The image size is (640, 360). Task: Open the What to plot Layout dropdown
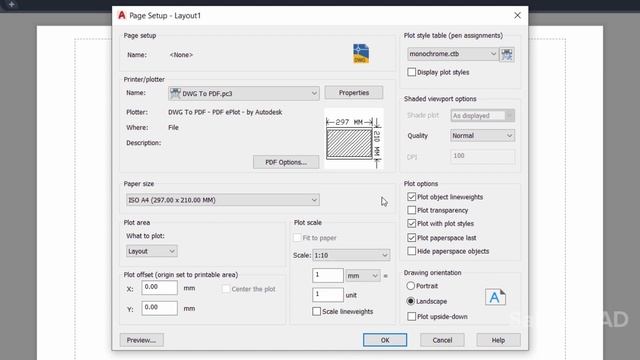coord(151,251)
